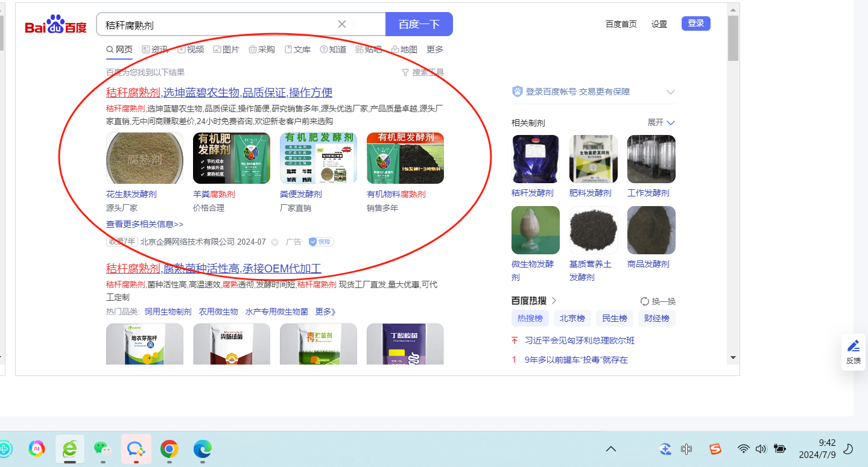
Task: Toggle Chinese input mode indicator 中
Action: click(x=686, y=449)
